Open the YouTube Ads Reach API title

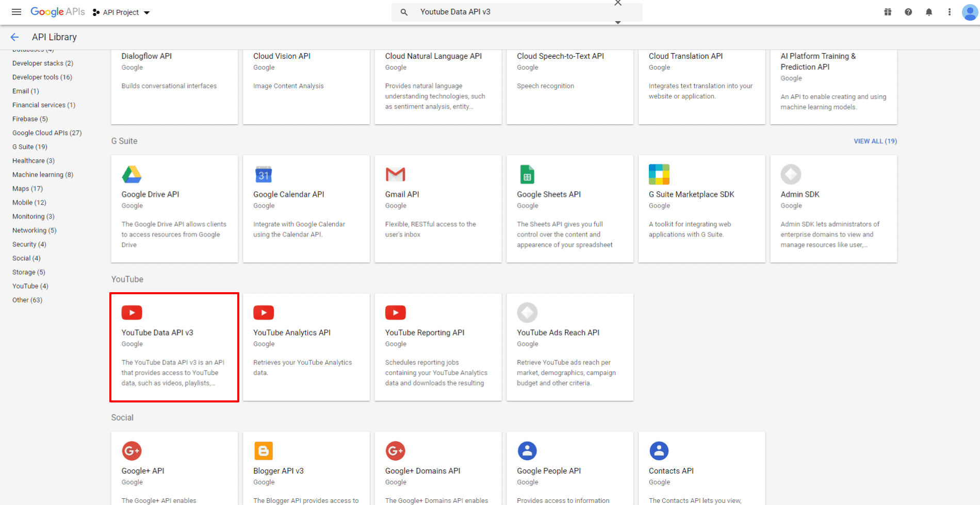(x=558, y=333)
